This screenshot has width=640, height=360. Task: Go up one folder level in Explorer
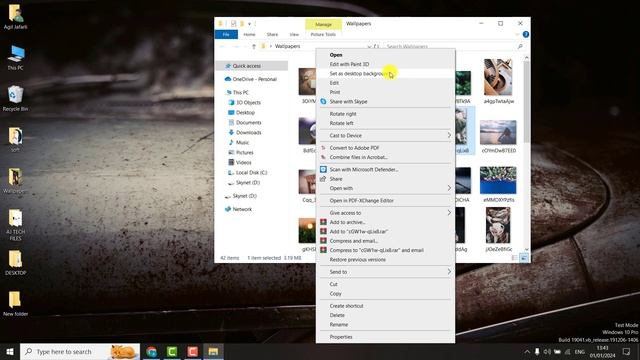[253, 46]
